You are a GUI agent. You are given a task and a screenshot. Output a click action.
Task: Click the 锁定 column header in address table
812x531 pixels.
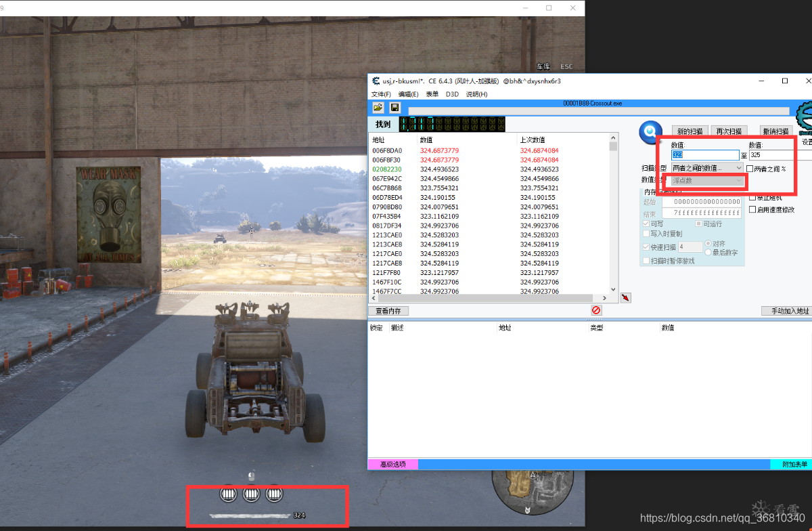376,328
